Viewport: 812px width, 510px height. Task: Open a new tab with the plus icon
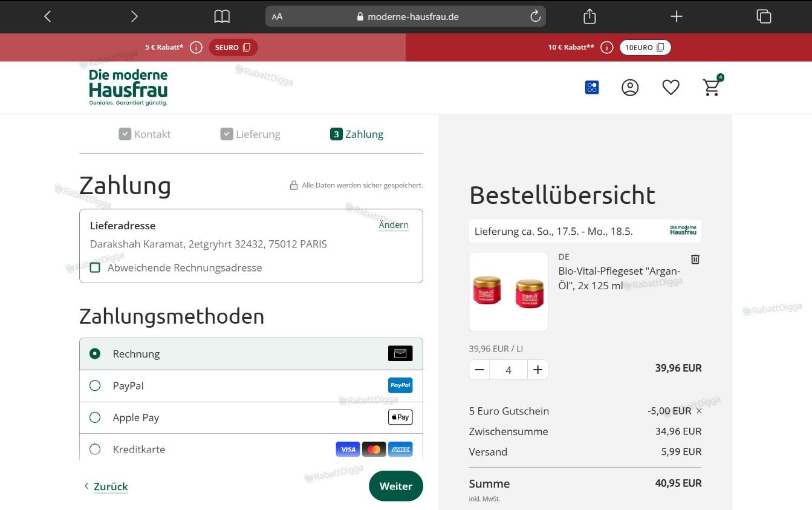click(677, 16)
